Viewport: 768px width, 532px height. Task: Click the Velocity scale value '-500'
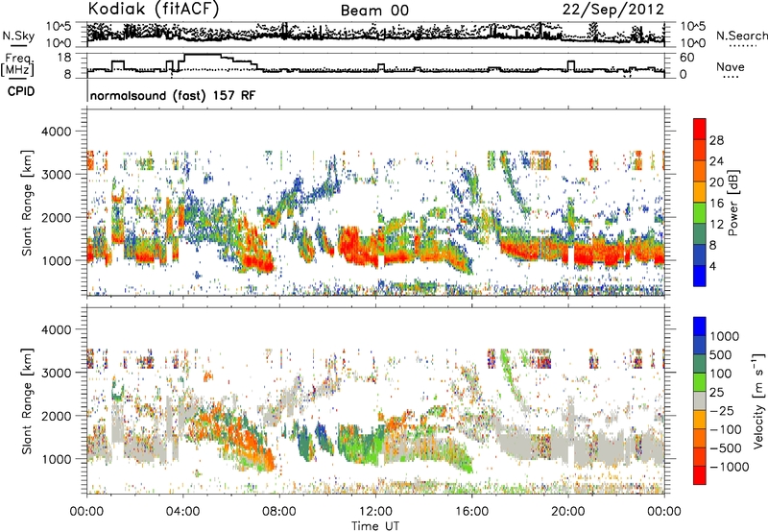[x=729, y=447]
